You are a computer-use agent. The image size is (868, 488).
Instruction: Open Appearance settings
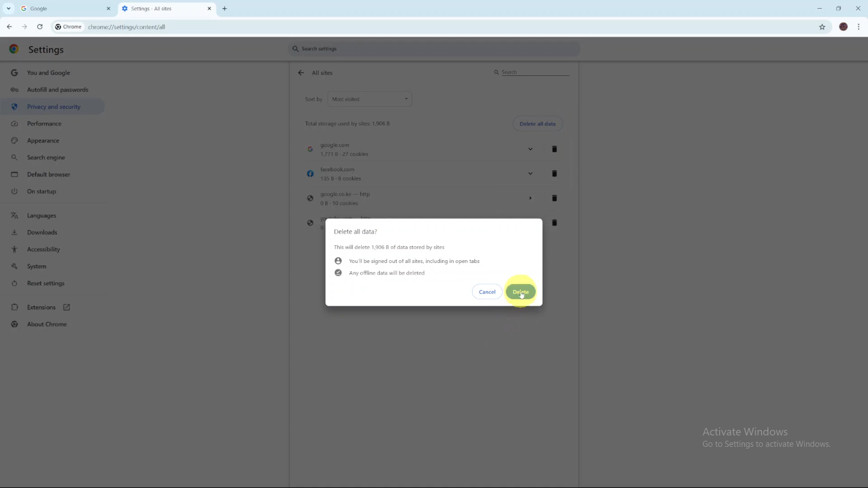[x=43, y=140]
